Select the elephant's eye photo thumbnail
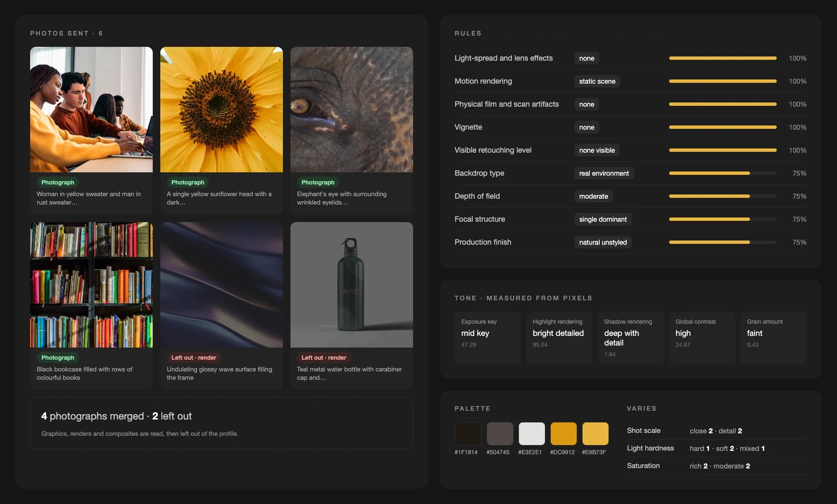Image resolution: width=837 pixels, height=504 pixels. pos(352,110)
